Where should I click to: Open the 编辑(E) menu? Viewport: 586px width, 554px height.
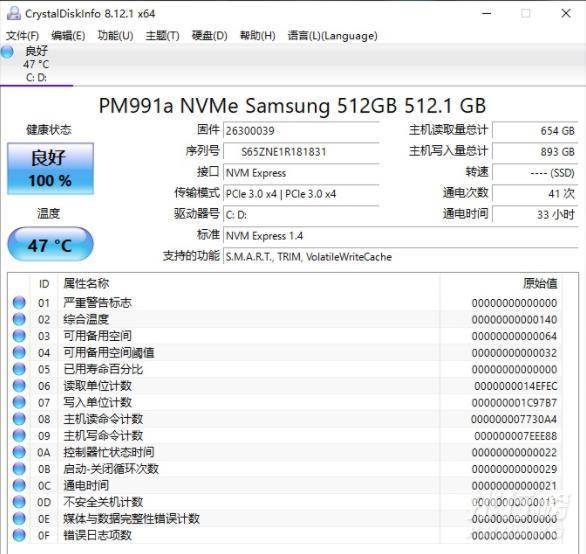click(68, 36)
